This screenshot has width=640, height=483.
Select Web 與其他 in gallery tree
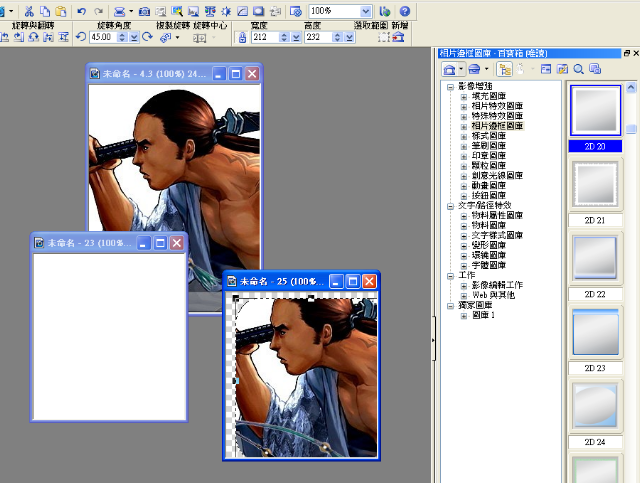(493, 295)
